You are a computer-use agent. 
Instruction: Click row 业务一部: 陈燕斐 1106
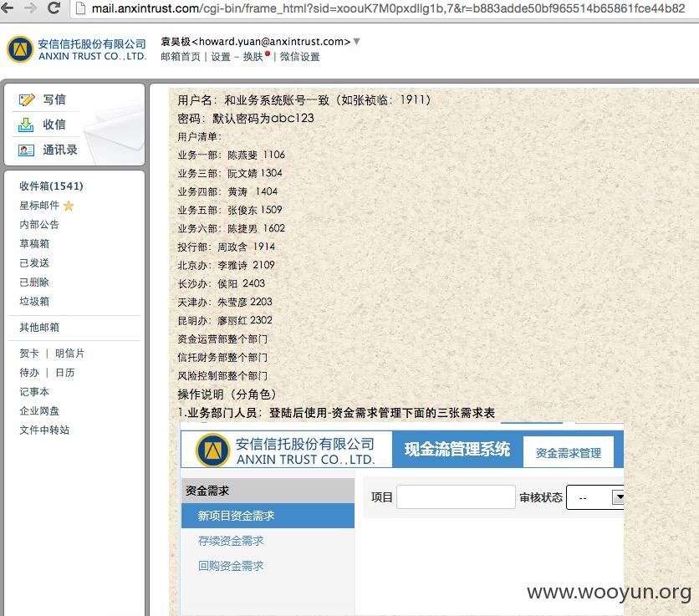[231, 155]
